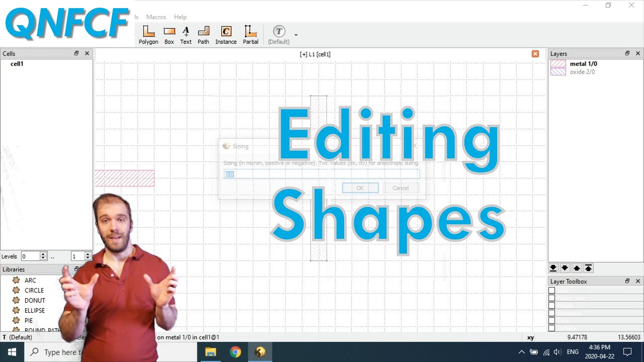The height and width of the screenshot is (362, 644).
Task: Click the T (Default) status bar entry
Action: coord(18,337)
